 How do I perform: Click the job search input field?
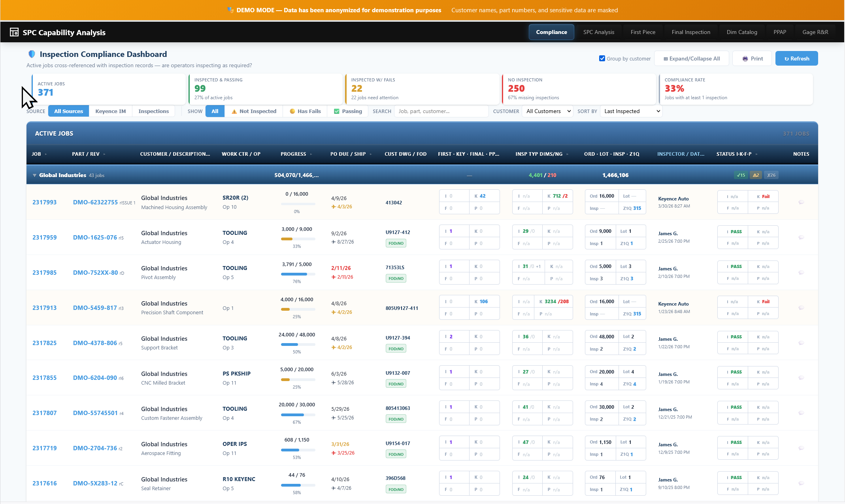(441, 111)
